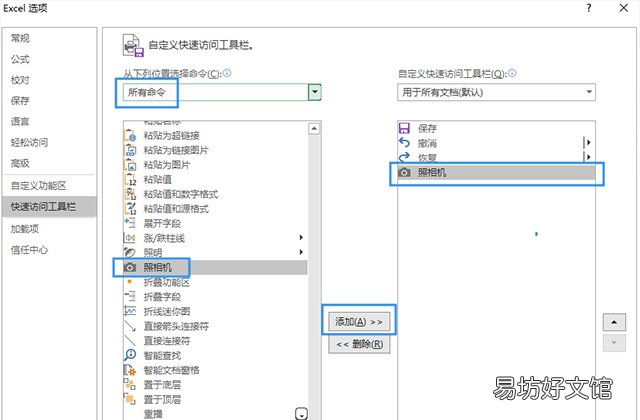Viewport: 640px width, 420px height.
Task: Choose the 智能文档窗格 command
Action: (x=215, y=370)
